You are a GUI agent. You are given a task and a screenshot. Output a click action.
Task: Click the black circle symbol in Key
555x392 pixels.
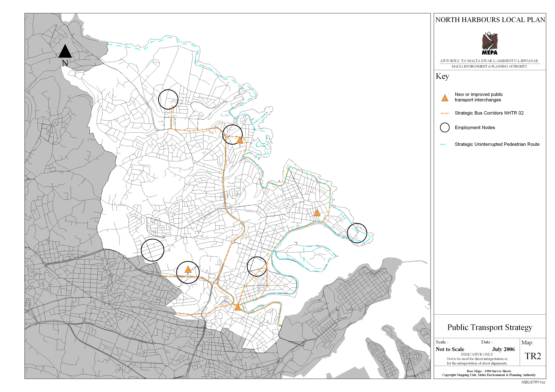pos(445,127)
